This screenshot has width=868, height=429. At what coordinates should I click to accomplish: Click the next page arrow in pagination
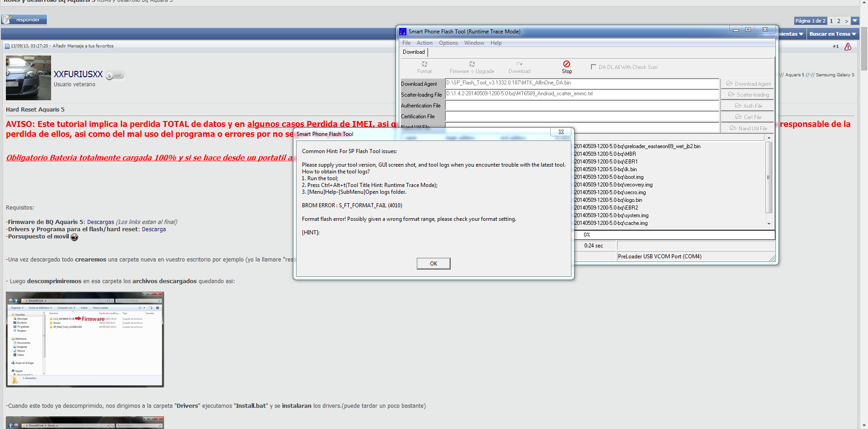[x=846, y=21]
